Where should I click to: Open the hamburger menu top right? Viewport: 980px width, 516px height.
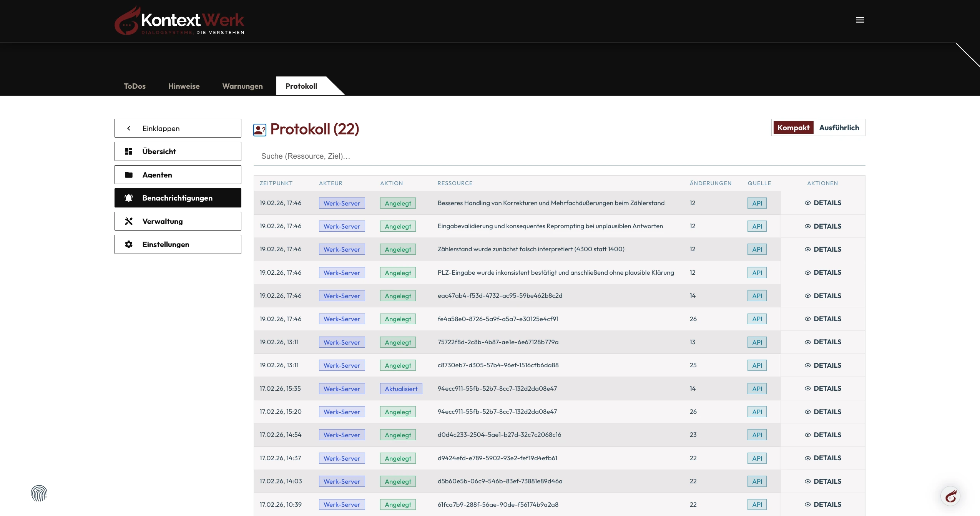tap(860, 20)
